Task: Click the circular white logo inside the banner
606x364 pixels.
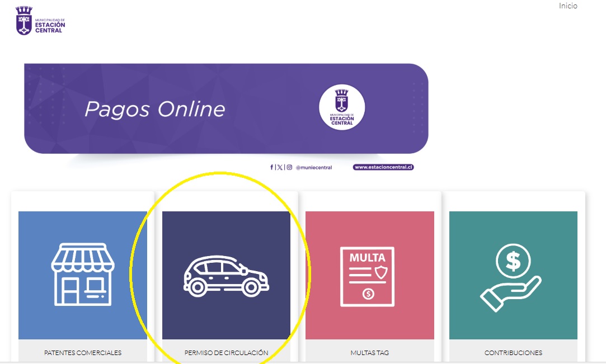Action: coord(341,107)
